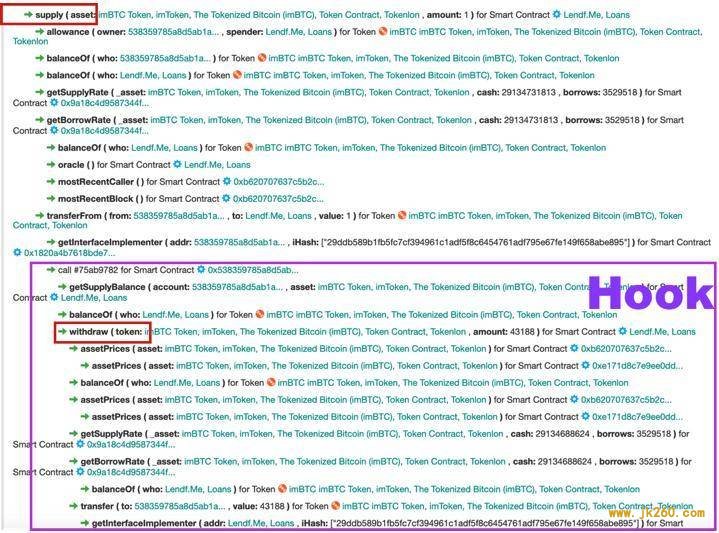The height and width of the screenshot is (533, 719).
Task: Open the to Lendf.Me, Loans link in transferFrom row
Action: pos(278,216)
